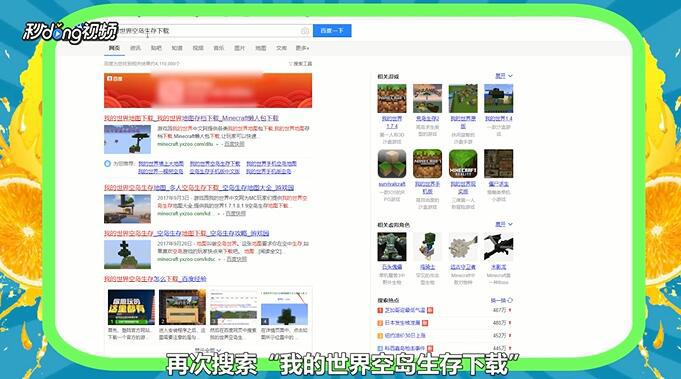Image resolution: width=681 pixels, height=379 pixels.
Task: Open recommended link 我的世界空岛生存下载
Action: (215, 164)
